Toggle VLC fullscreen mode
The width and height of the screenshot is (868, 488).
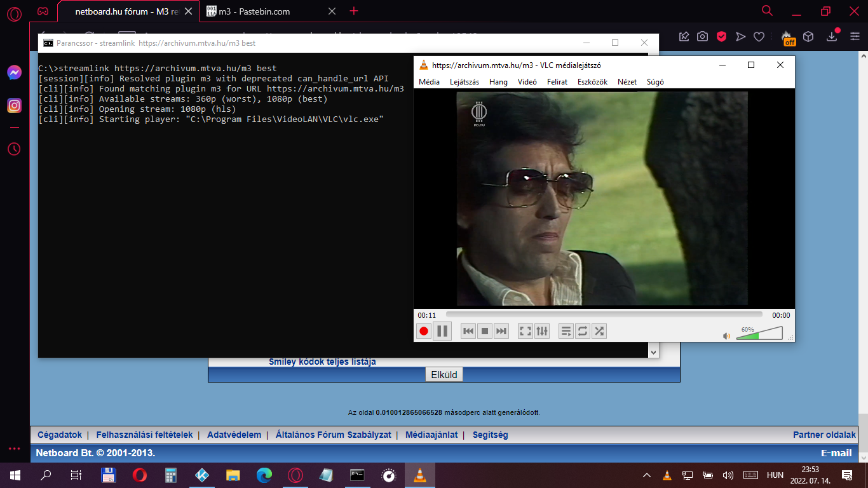pyautogui.click(x=526, y=331)
